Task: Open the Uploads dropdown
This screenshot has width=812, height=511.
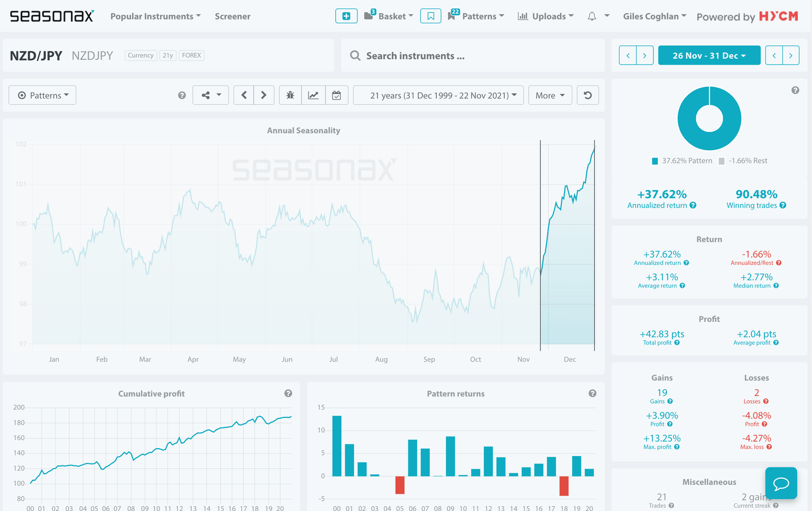Action: tap(546, 16)
